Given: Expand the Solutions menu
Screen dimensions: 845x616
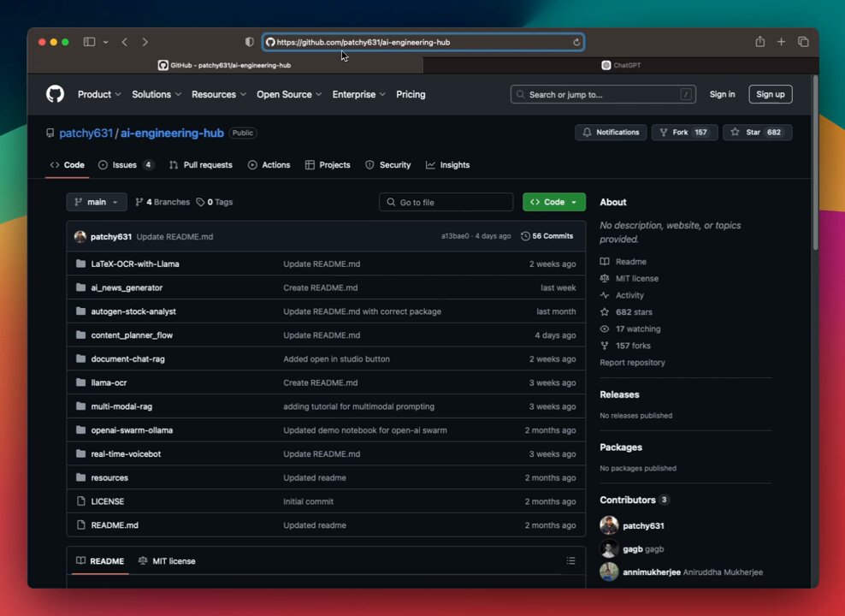Looking at the screenshot, I should pos(157,94).
